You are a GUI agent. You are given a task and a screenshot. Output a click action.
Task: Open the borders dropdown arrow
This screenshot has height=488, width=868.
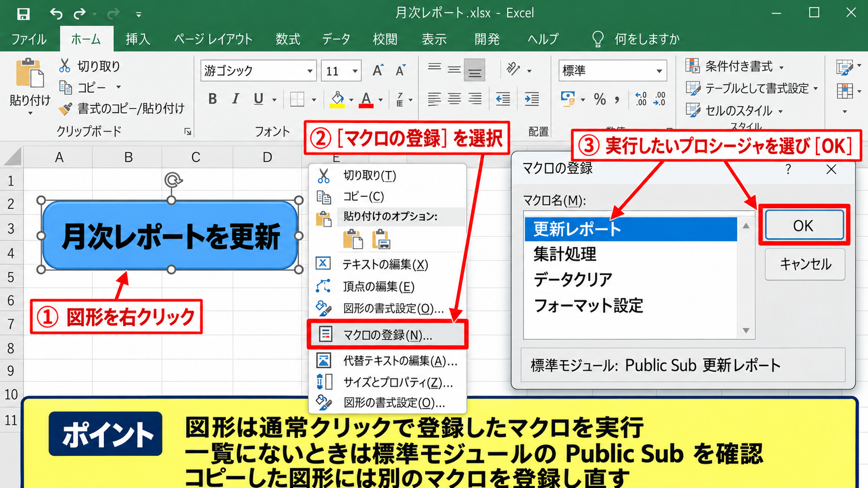tap(314, 99)
